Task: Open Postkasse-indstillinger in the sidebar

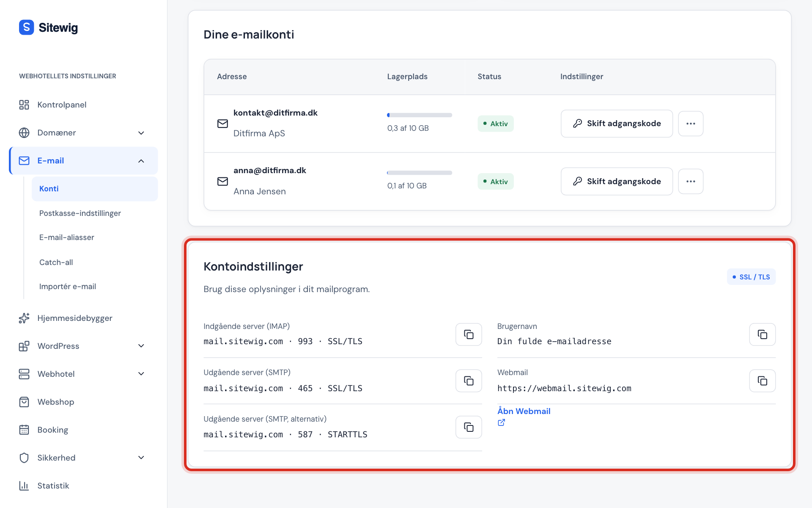Action: click(80, 213)
